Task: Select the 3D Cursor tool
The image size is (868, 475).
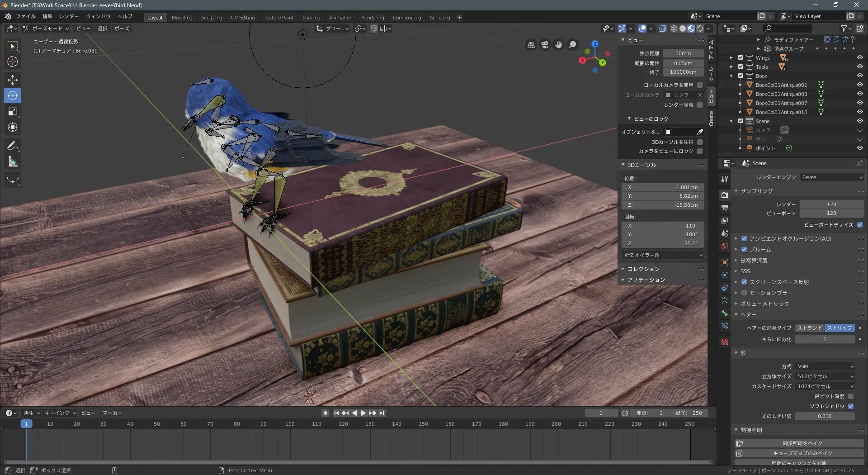Action: pos(13,62)
